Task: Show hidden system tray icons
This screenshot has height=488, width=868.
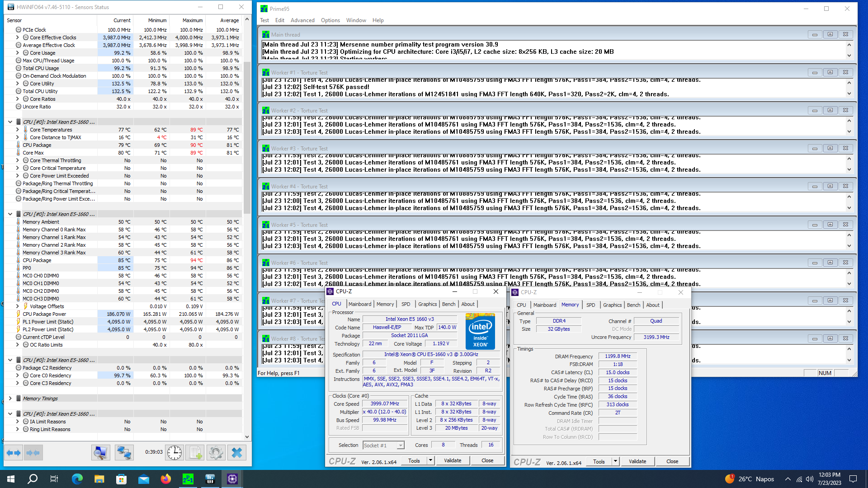Action: pyautogui.click(x=788, y=479)
